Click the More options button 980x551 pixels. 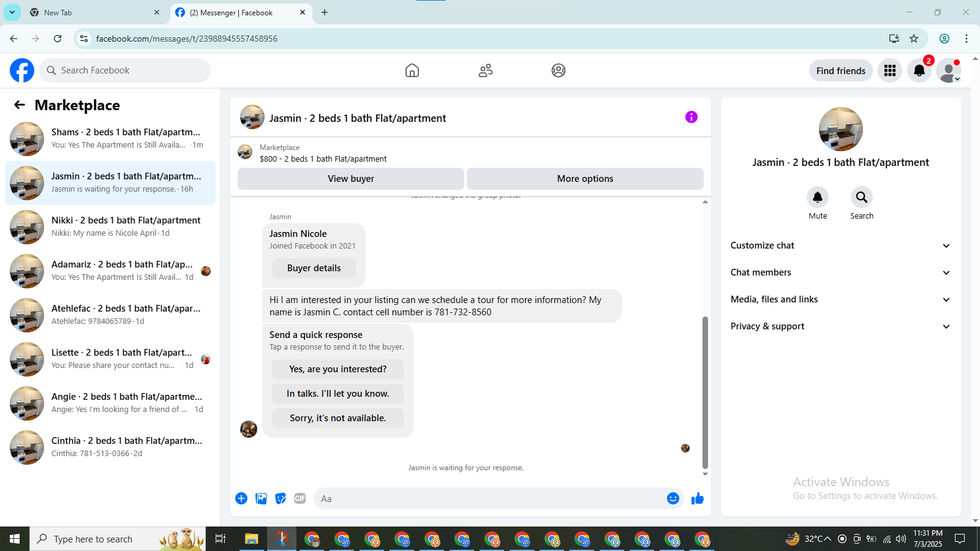point(585,179)
